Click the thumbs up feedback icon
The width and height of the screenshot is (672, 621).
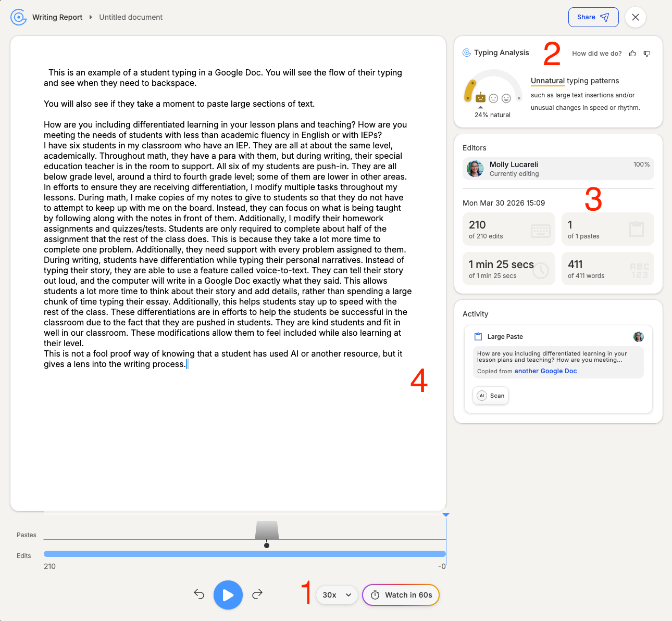[632, 54]
